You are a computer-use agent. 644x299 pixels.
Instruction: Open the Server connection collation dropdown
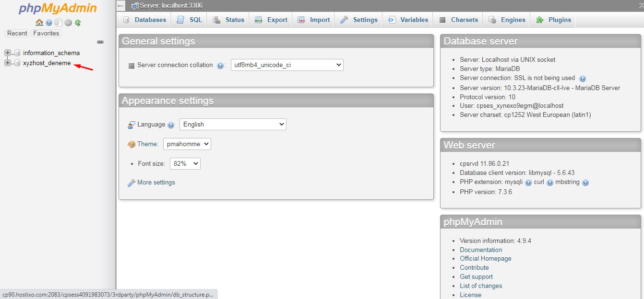tap(287, 65)
